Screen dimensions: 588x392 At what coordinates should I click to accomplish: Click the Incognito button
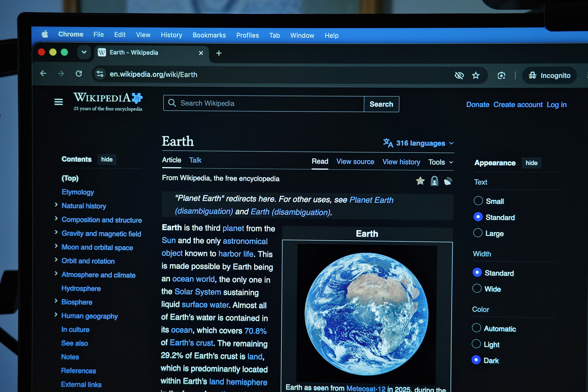click(549, 75)
